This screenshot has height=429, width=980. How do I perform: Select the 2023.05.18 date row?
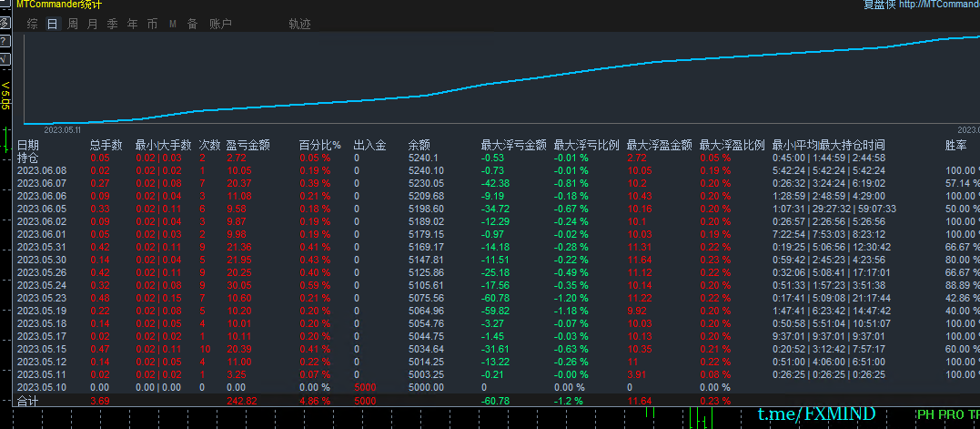click(41, 323)
